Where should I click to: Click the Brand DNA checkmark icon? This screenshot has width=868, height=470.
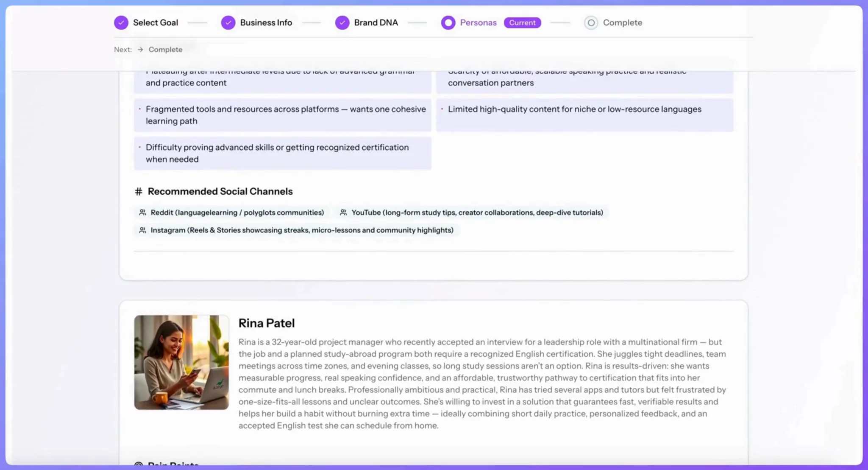tap(342, 22)
